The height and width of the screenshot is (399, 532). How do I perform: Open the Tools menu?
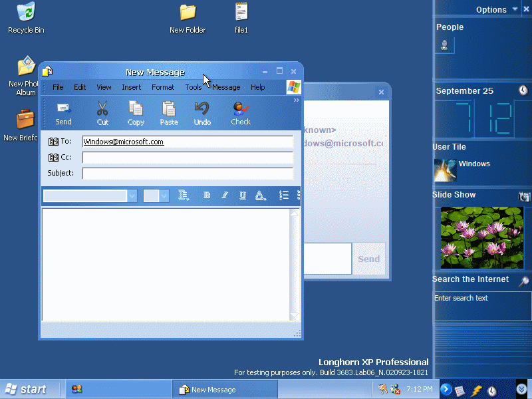click(x=194, y=87)
